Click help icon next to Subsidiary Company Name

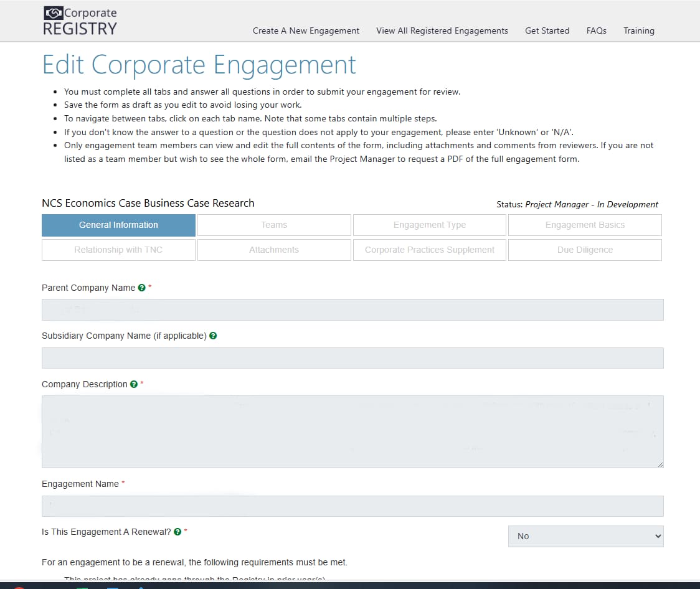point(213,336)
